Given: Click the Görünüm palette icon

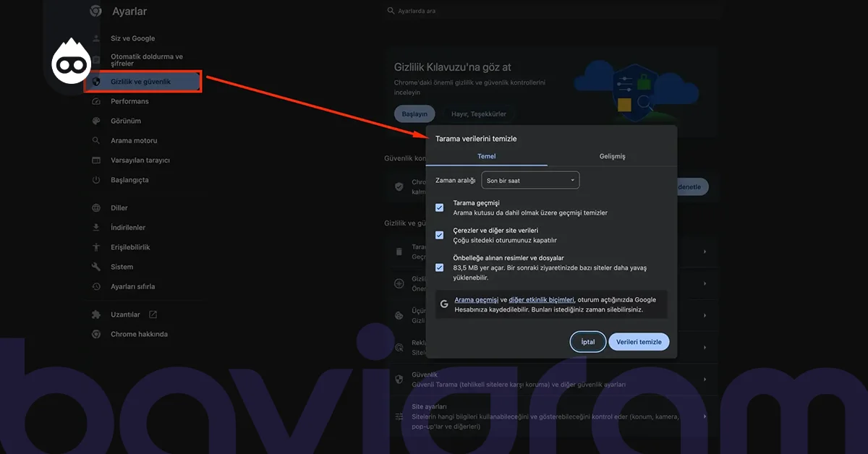Looking at the screenshot, I should coord(95,121).
